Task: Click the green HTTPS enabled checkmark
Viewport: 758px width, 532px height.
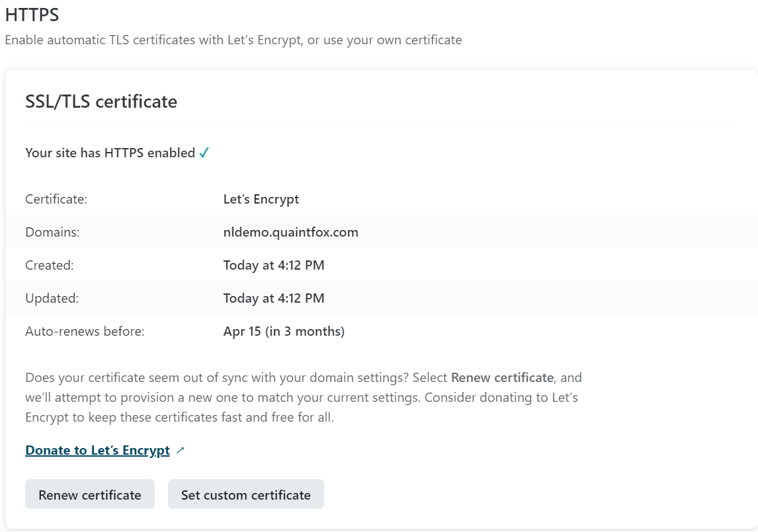Action: pyautogui.click(x=204, y=153)
